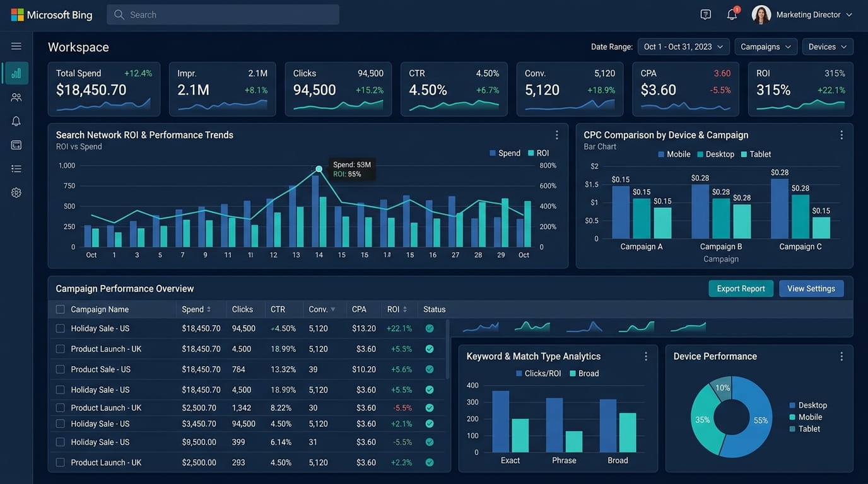The width and height of the screenshot is (868, 484).
Task: Expand the Devices filter dropdown
Action: click(x=828, y=47)
